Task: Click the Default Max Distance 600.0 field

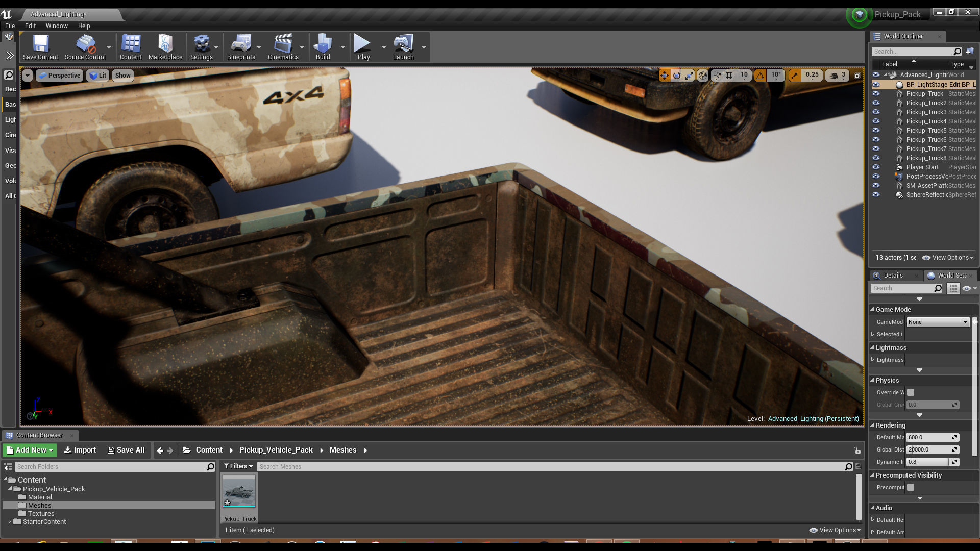Action: click(933, 437)
